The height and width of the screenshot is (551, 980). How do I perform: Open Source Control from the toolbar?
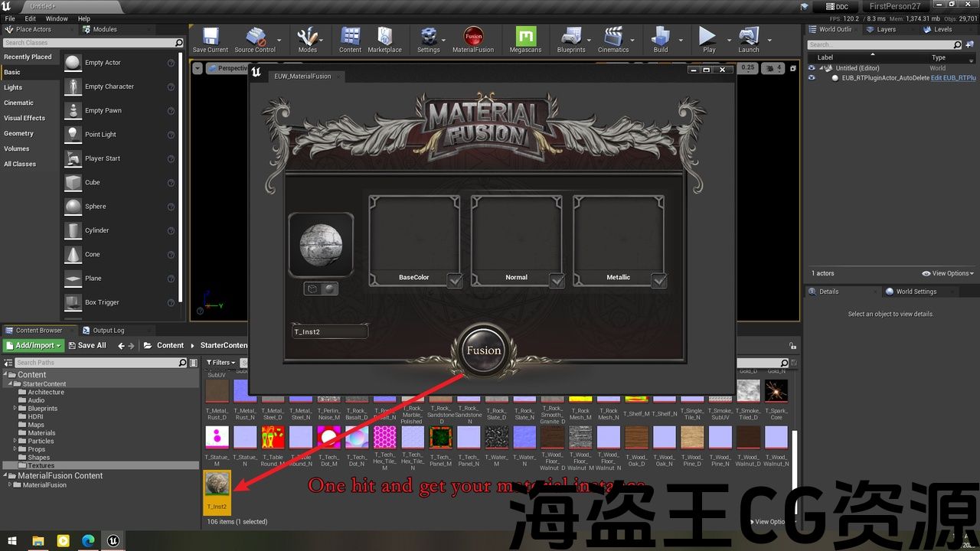click(255, 38)
